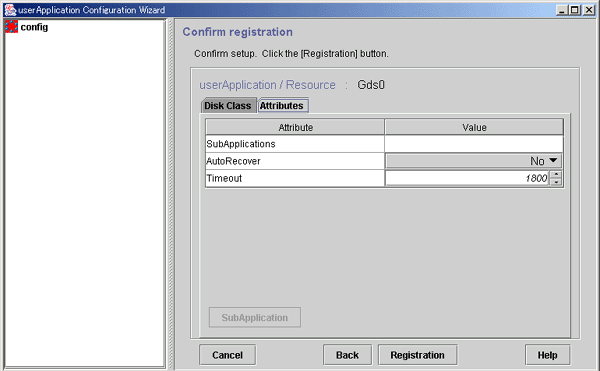Select the config tree node label
The width and height of the screenshot is (600, 371).
34,27
